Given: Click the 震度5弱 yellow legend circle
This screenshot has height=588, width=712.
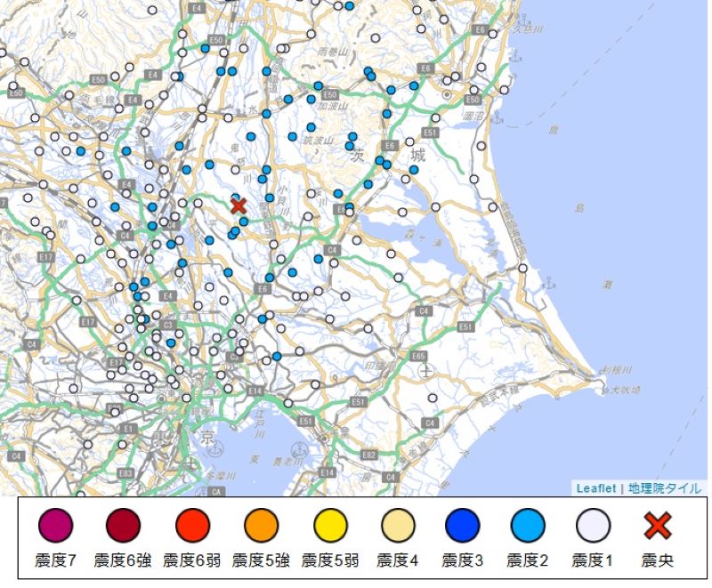Looking at the screenshot, I should pos(329,527).
